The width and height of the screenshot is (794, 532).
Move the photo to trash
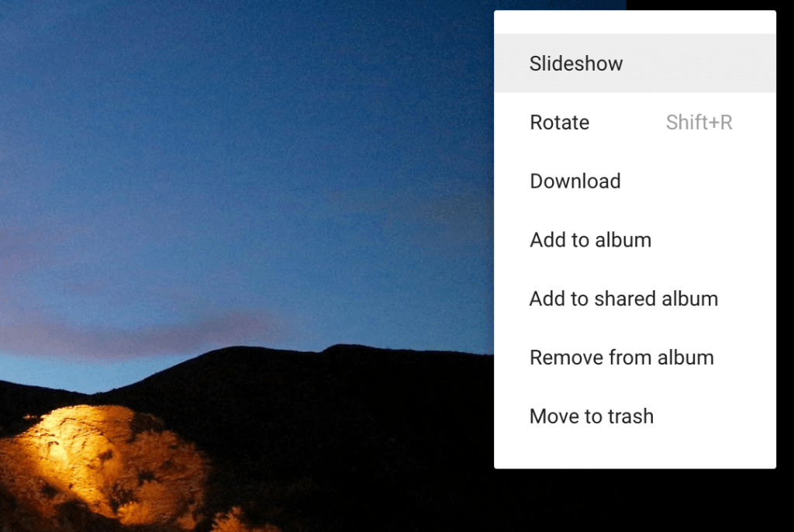(591, 416)
